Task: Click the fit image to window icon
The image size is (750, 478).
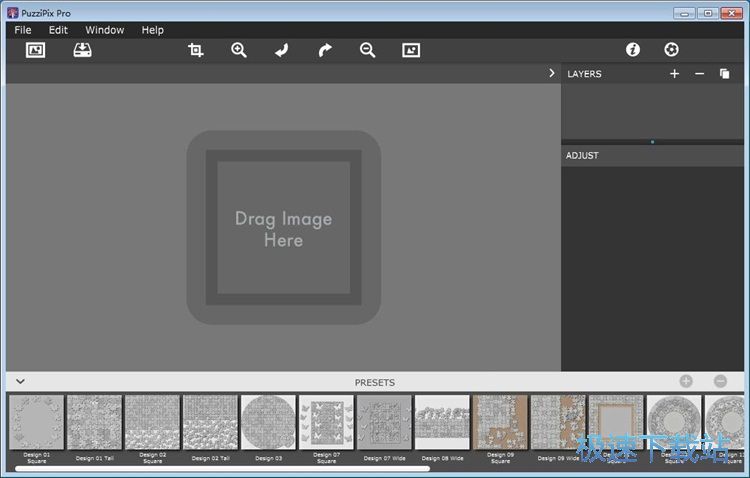Action: 411,50
